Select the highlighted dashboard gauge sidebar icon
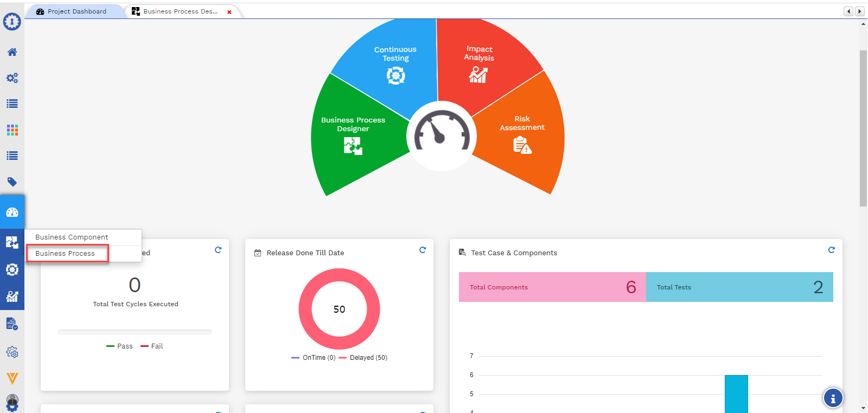Viewport: 868px width, 413px height. (12, 212)
